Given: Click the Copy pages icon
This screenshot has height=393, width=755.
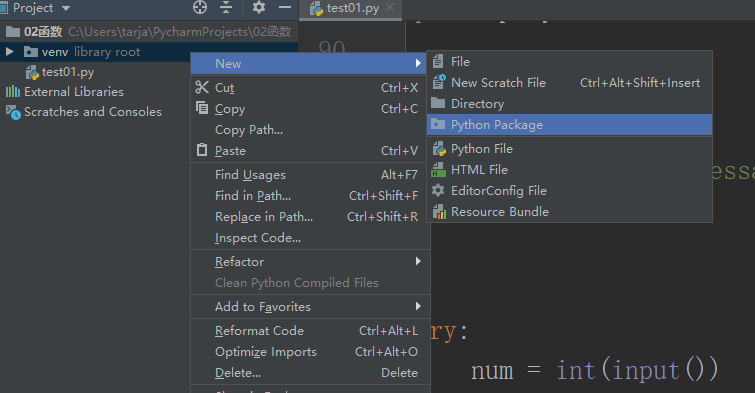Looking at the screenshot, I should coord(202,107).
